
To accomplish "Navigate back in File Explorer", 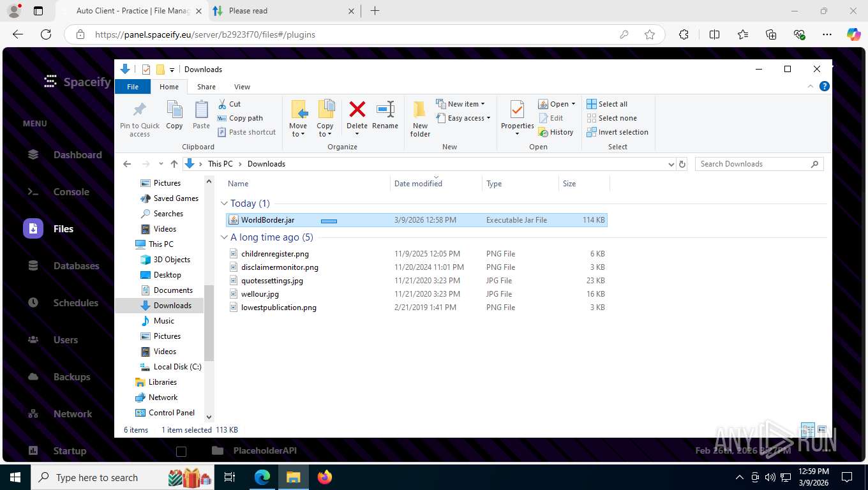I will [x=127, y=164].
